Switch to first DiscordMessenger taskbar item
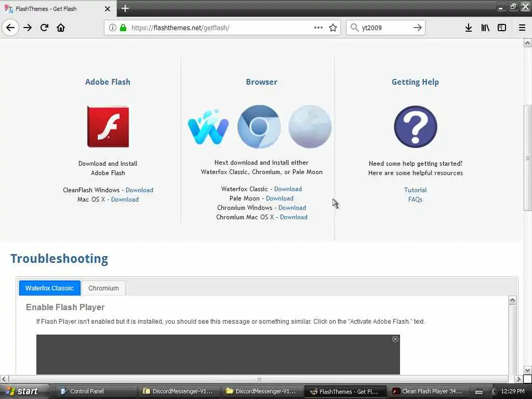The image size is (532, 399). 179,391
